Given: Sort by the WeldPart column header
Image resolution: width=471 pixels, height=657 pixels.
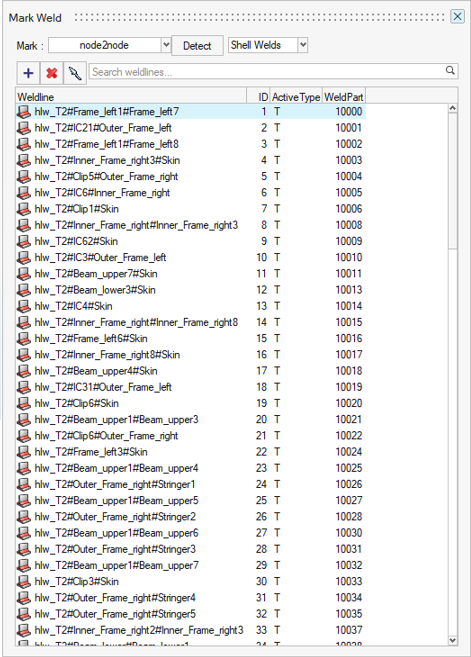Looking at the screenshot, I should click(344, 97).
